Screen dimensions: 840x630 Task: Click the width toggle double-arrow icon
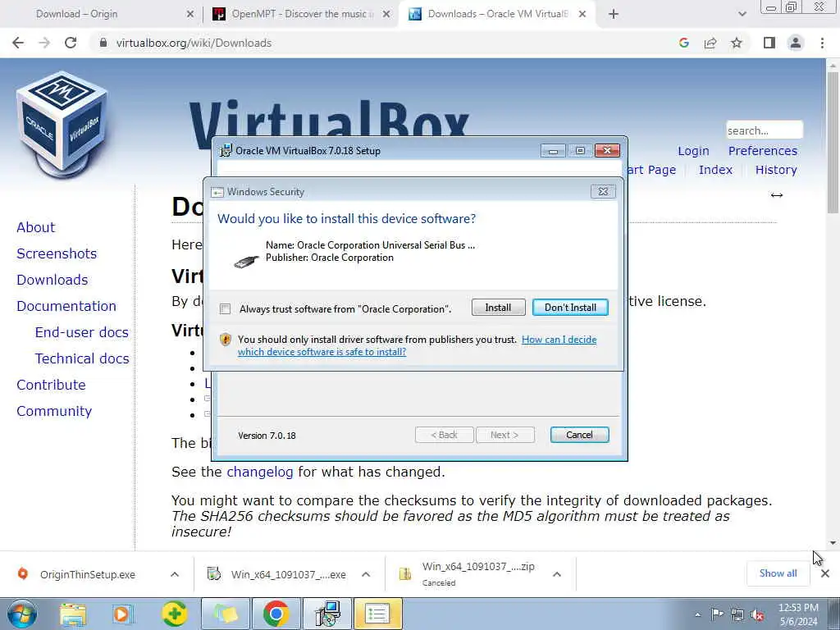[x=776, y=195]
